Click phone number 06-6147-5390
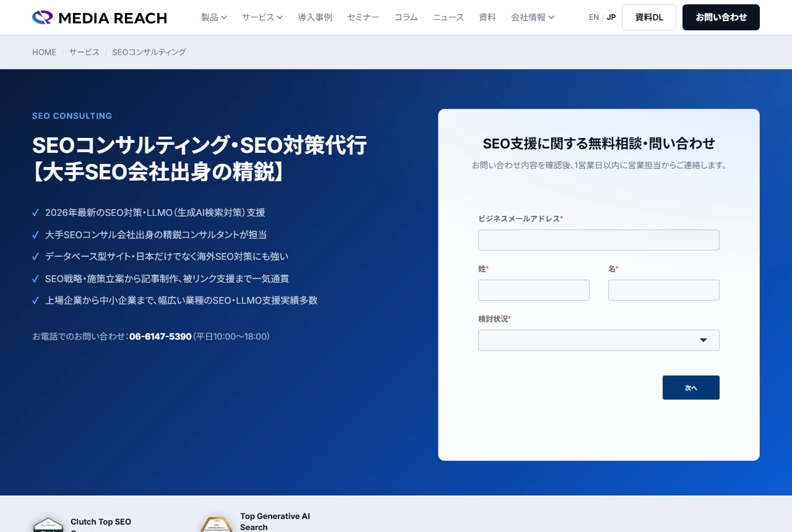 point(160,337)
